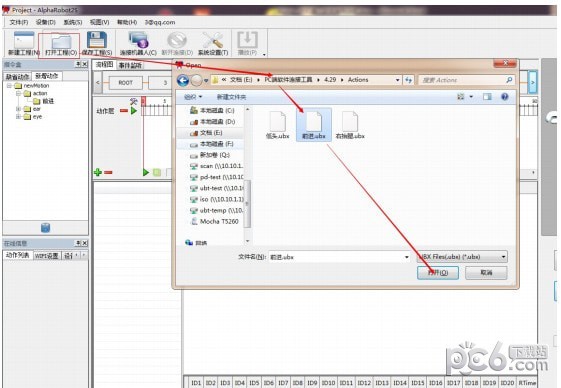Click the Open (O) button in dialog
Screen dimensions: 561x388
click(438, 273)
